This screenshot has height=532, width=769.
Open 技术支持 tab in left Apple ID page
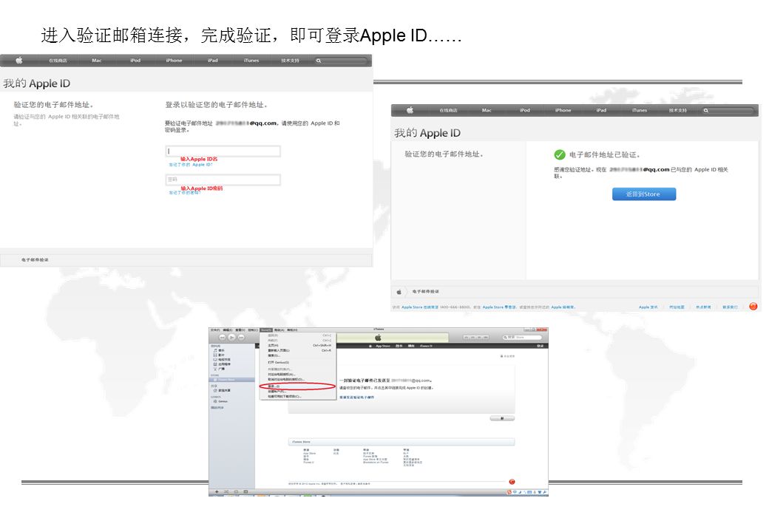(x=291, y=61)
